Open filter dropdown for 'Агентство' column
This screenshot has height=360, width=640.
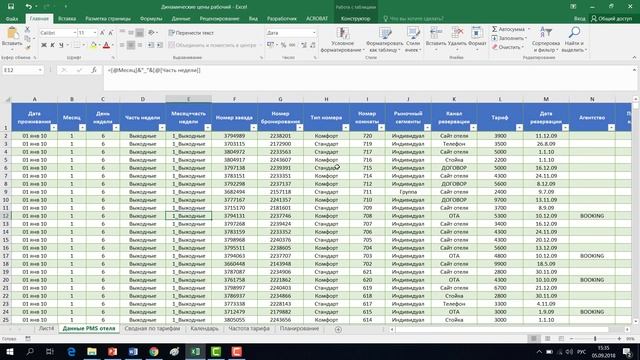click(x=611, y=128)
